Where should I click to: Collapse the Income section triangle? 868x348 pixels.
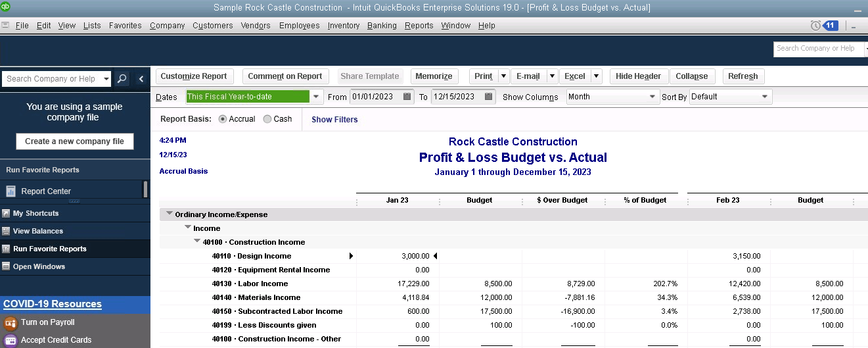click(188, 228)
